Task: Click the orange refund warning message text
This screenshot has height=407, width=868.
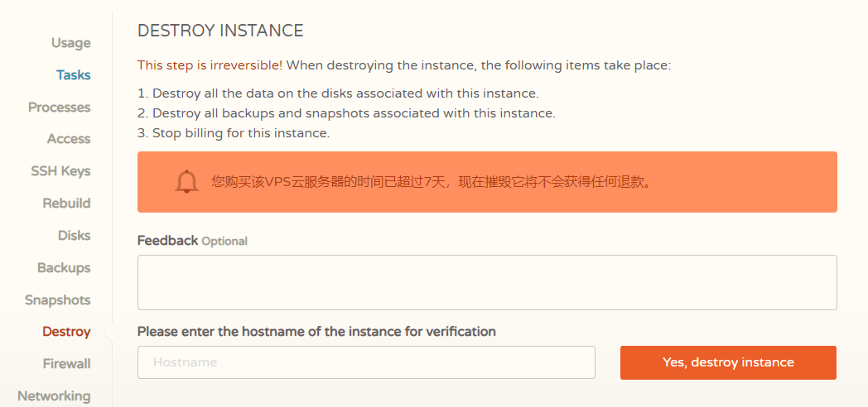Action: pos(432,181)
